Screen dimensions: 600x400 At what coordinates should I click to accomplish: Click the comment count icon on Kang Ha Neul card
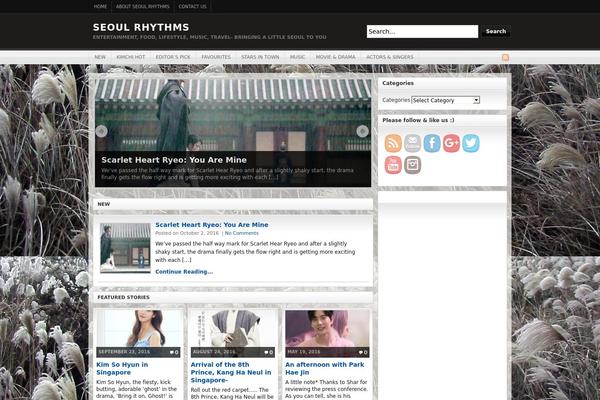click(x=269, y=352)
